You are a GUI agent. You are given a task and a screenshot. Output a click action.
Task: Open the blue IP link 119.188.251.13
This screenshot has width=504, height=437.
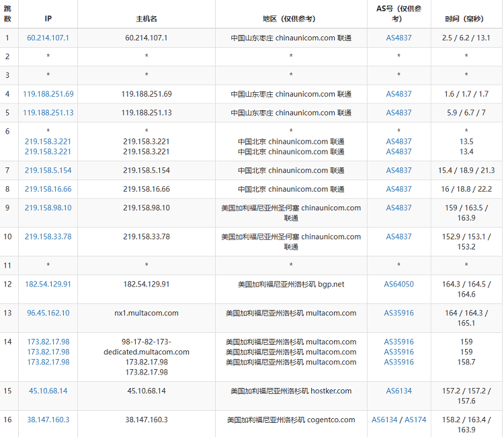pyautogui.click(x=48, y=113)
